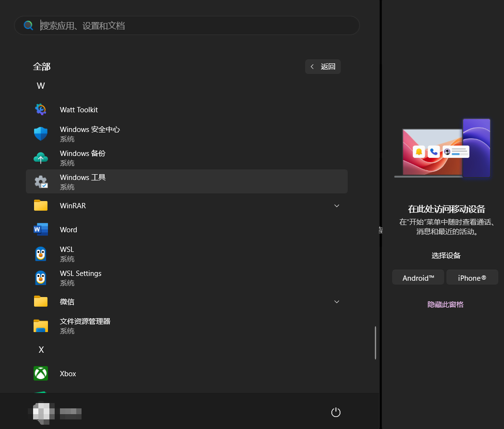Click the user name beside avatar

tap(70, 413)
